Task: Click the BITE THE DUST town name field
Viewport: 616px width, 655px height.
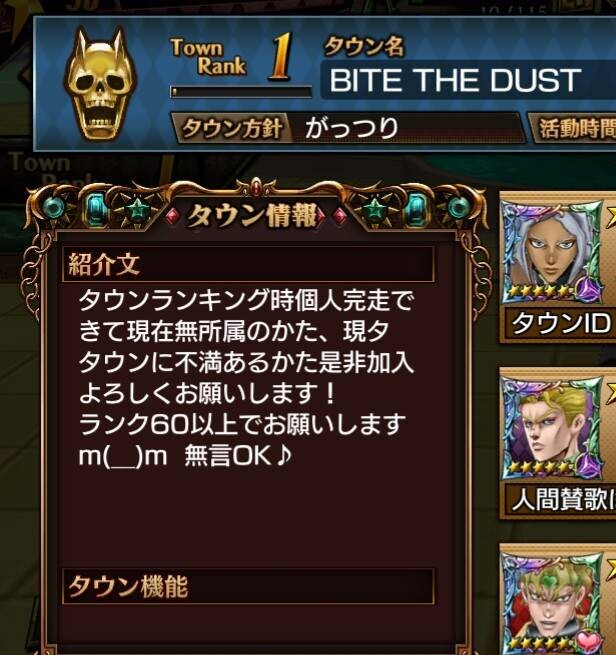Action: point(468,80)
